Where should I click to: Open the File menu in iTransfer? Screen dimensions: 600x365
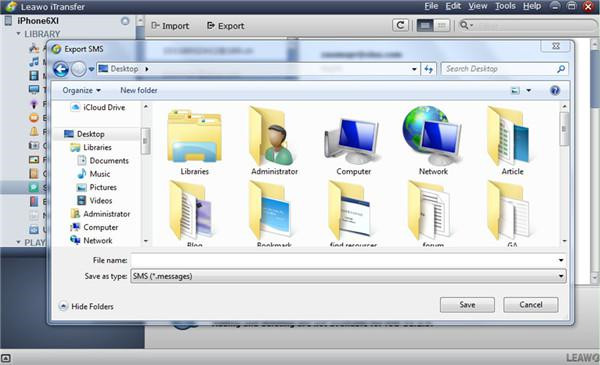pos(431,6)
